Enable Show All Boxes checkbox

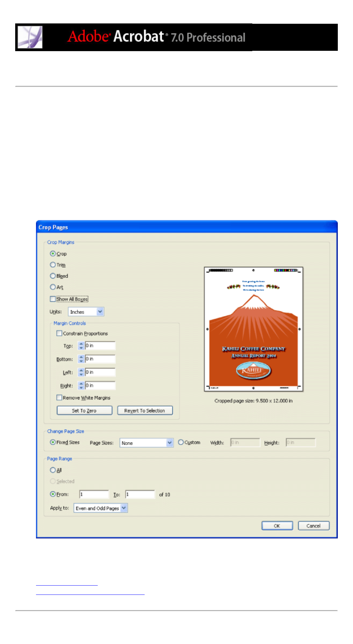pos(53,299)
